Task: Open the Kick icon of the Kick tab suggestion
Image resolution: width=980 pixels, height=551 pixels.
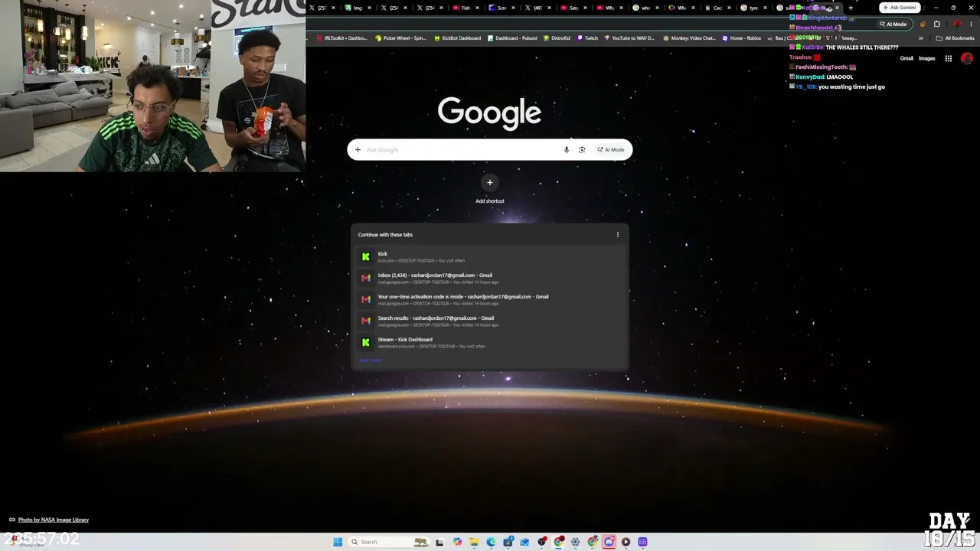Action: pyautogui.click(x=366, y=257)
